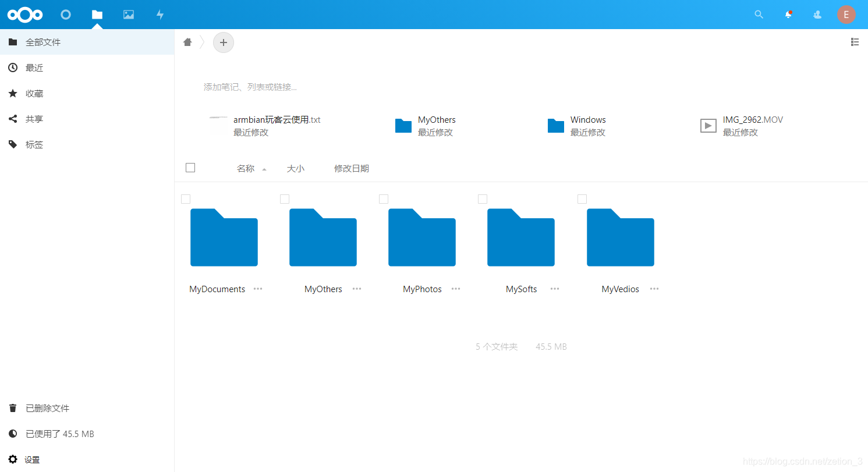Open the Photos app icon in the header
Viewport: 868px width, 472px height.
(128, 15)
